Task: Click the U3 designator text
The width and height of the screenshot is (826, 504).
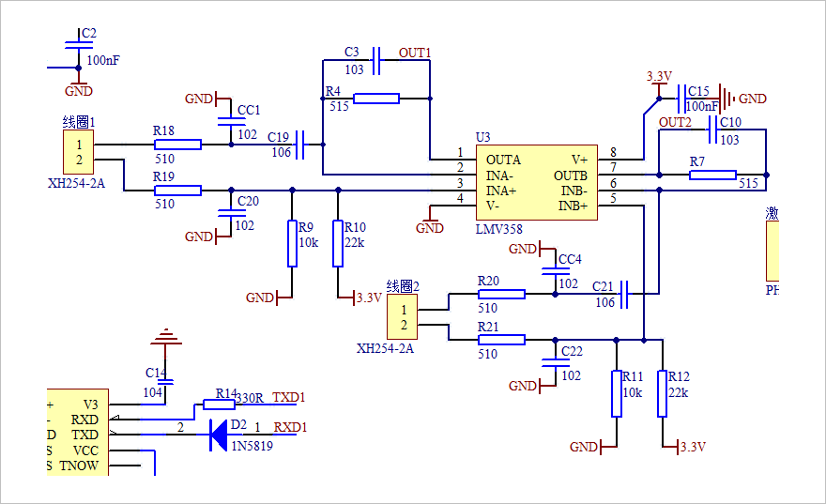Action: pos(482,137)
